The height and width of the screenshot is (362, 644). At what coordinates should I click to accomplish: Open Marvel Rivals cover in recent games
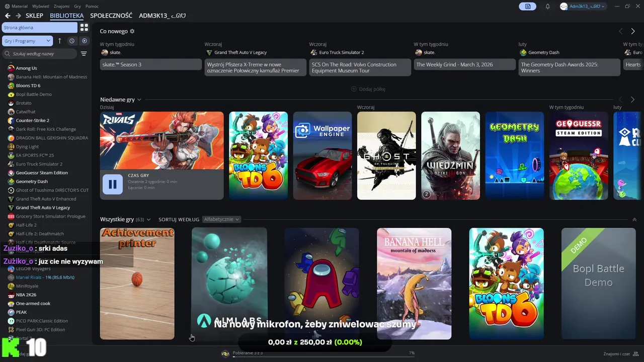pos(162,141)
